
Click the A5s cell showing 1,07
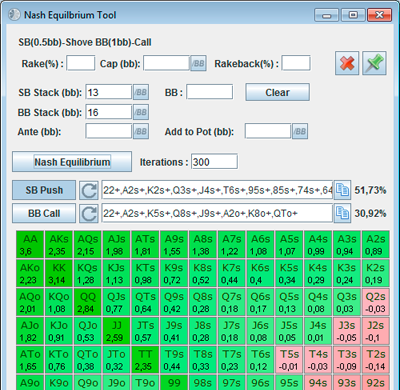(x=289, y=245)
